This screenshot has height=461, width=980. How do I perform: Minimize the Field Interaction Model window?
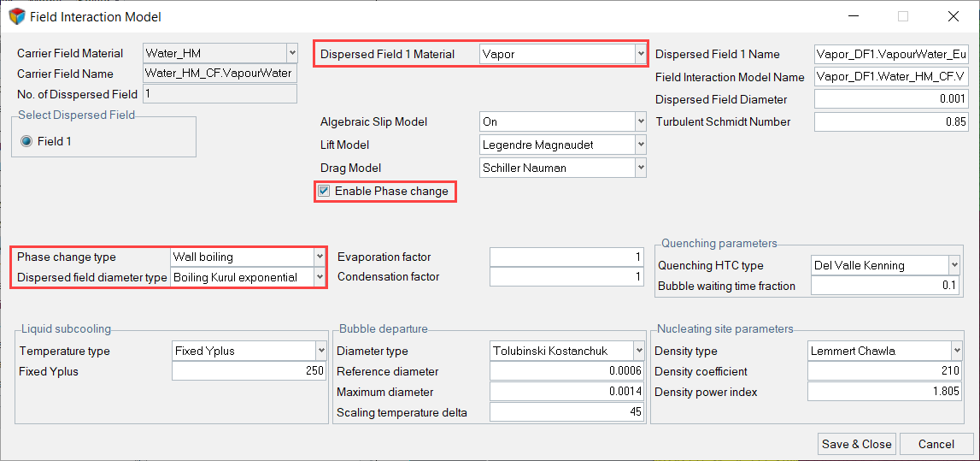pos(853,16)
